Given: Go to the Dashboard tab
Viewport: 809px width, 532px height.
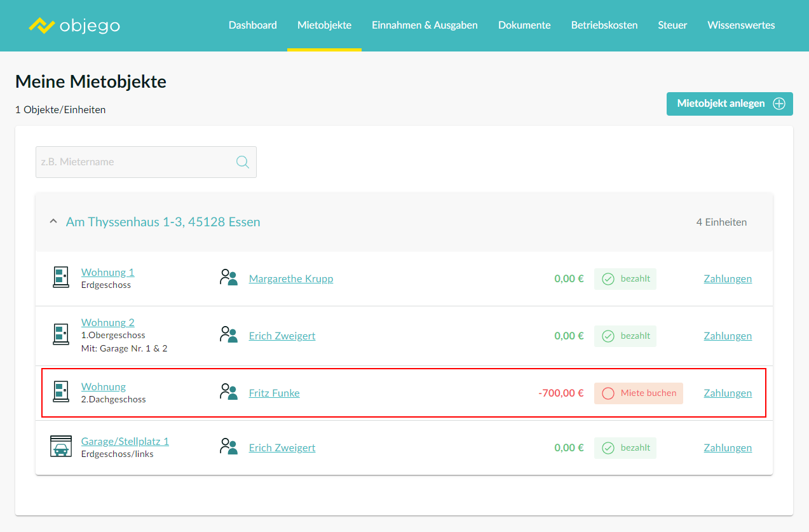Looking at the screenshot, I should [252, 25].
